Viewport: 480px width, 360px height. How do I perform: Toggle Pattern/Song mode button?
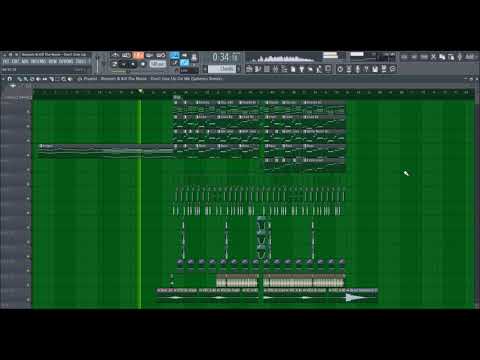click(114, 64)
